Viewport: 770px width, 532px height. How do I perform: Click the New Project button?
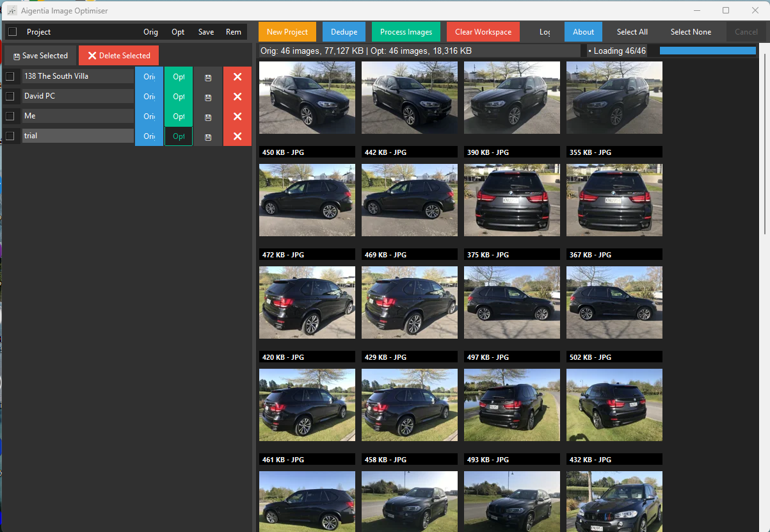click(x=287, y=32)
